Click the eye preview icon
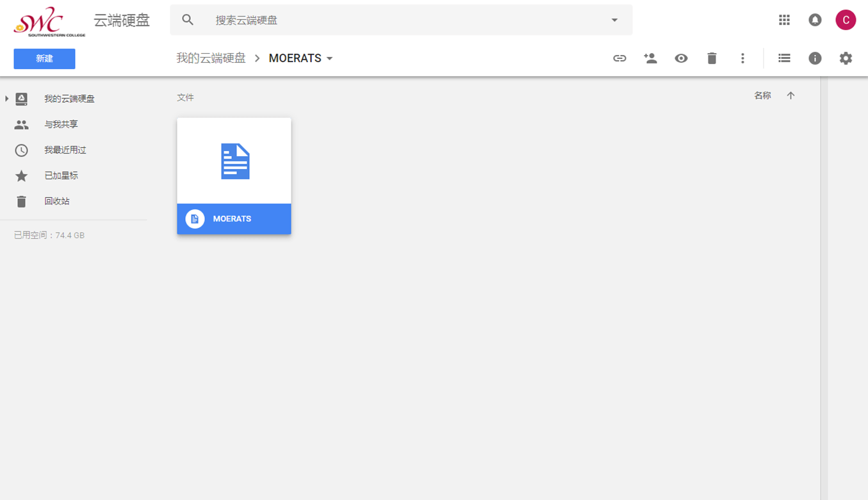This screenshot has width=868, height=500. (681, 58)
